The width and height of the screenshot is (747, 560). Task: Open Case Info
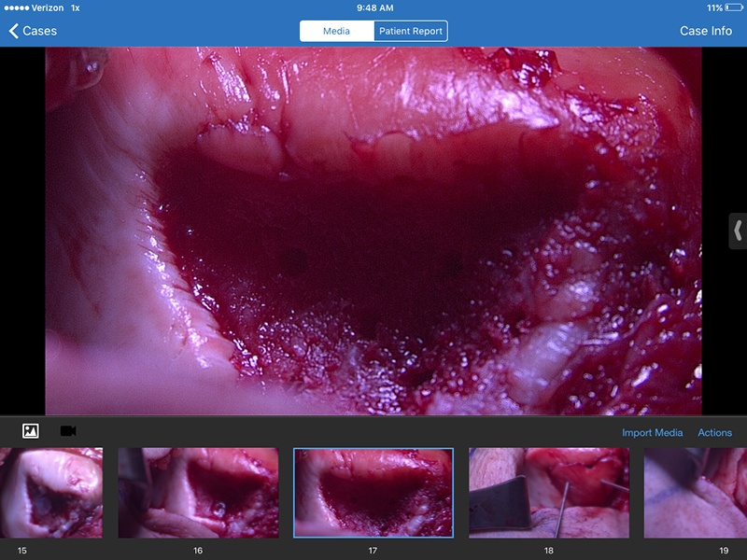706,31
